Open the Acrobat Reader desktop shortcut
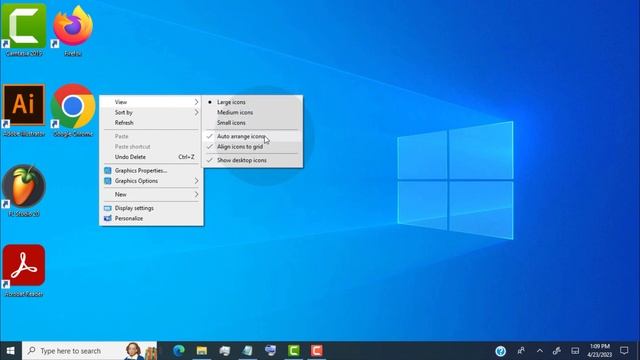The width and height of the screenshot is (640, 360). (24, 270)
